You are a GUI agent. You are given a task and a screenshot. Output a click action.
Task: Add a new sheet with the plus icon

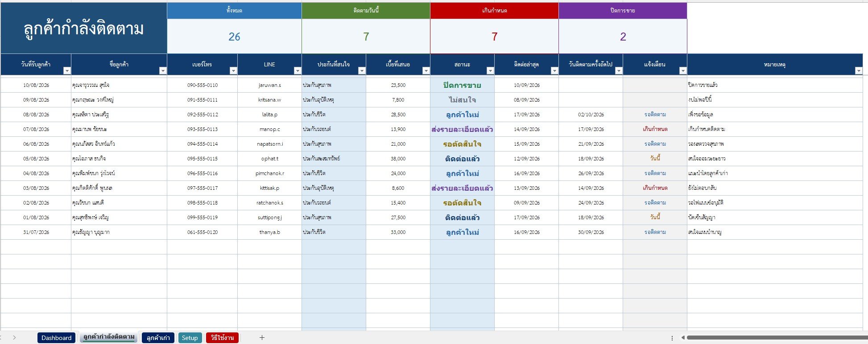click(x=262, y=338)
